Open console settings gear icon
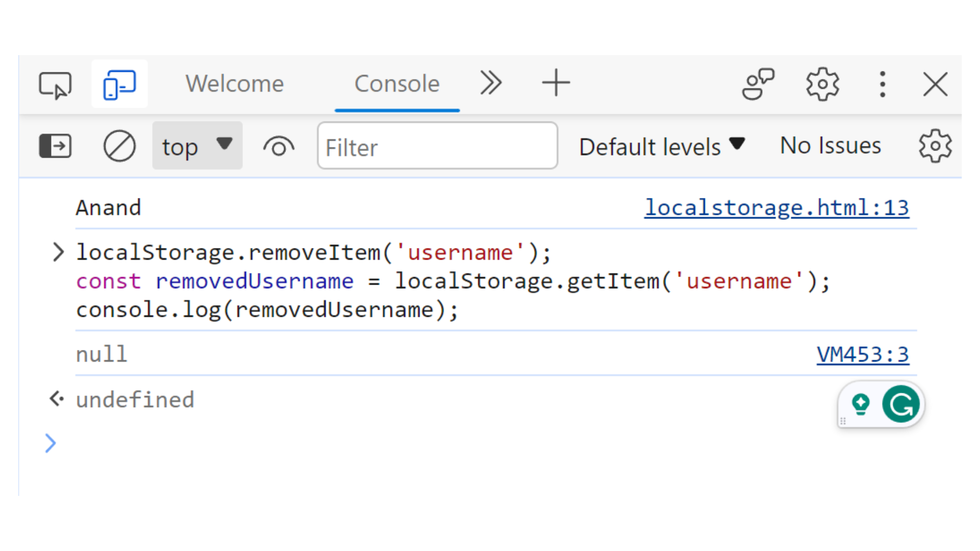This screenshot has width=980, height=551. click(x=935, y=146)
